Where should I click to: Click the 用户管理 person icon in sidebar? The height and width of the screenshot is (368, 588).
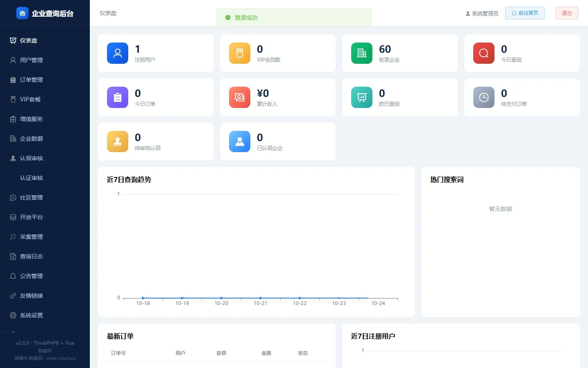tap(13, 60)
